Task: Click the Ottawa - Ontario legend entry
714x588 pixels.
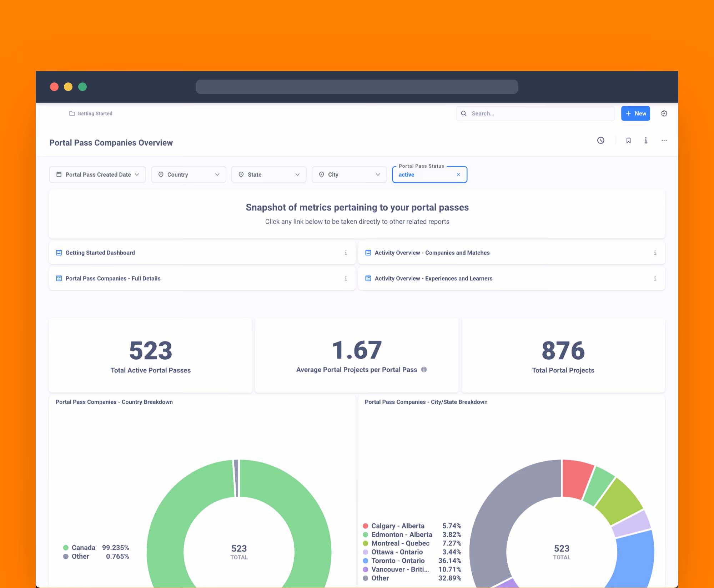Action: (412, 552)
